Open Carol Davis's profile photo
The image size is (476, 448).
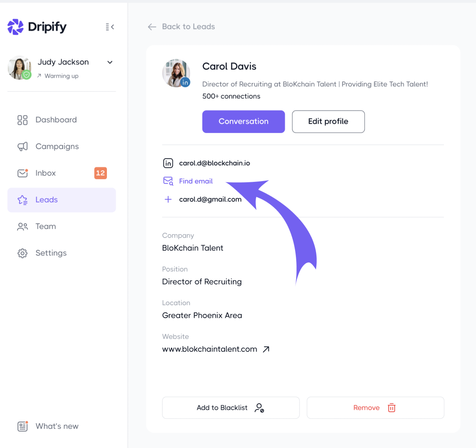point(176,73)
